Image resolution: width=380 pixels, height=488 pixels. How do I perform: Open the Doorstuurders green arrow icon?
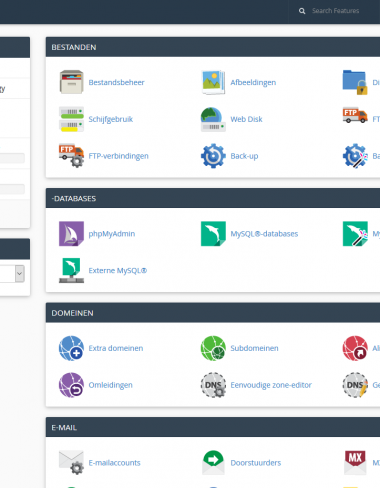[213, 462]
